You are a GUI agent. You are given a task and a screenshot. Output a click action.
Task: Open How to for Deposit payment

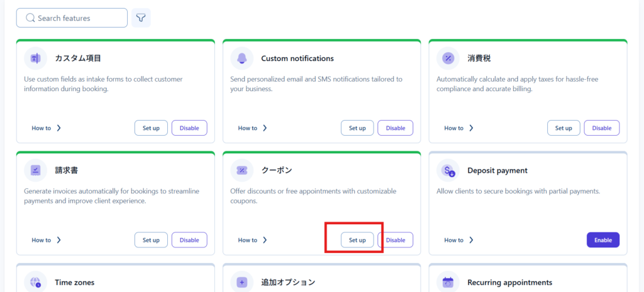point(458,240)
